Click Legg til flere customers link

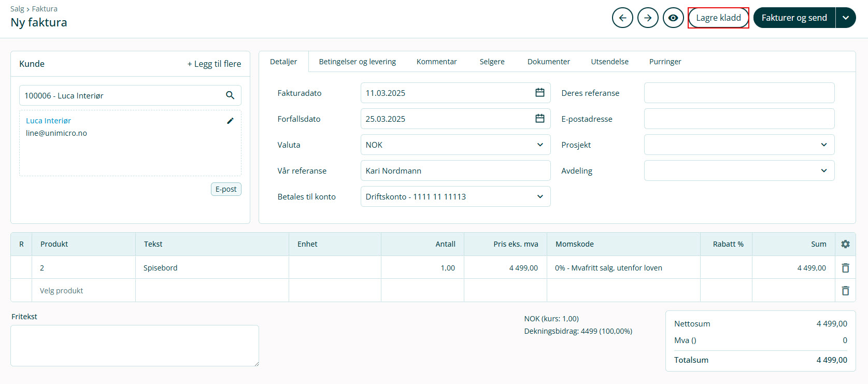click(x=214, y=64)
